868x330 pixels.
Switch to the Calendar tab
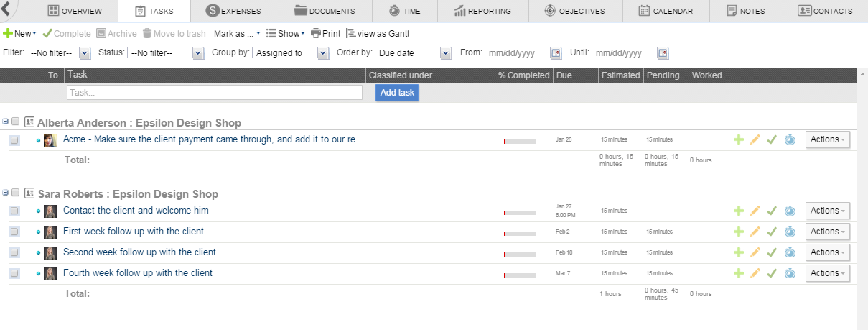(x=666, y=11)
